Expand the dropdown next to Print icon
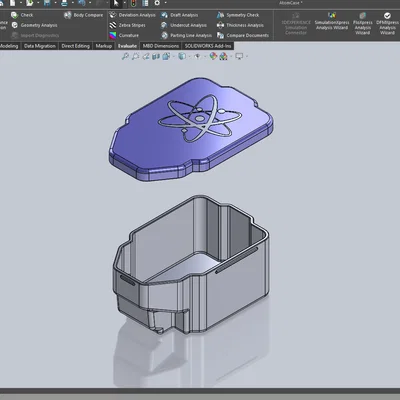 tap(72, 3)
